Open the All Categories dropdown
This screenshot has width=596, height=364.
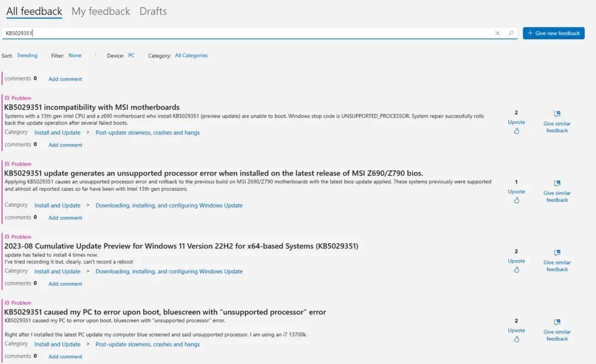pos(191,56)
